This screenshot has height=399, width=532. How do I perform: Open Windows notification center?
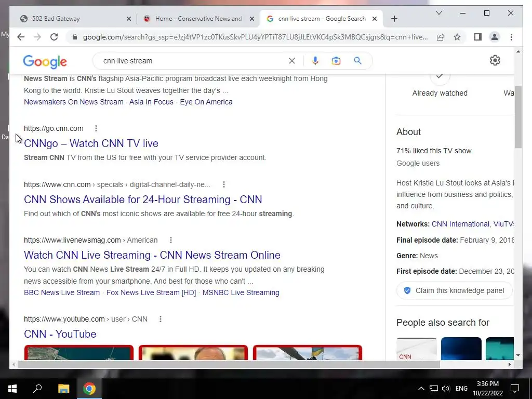(515, 389)
